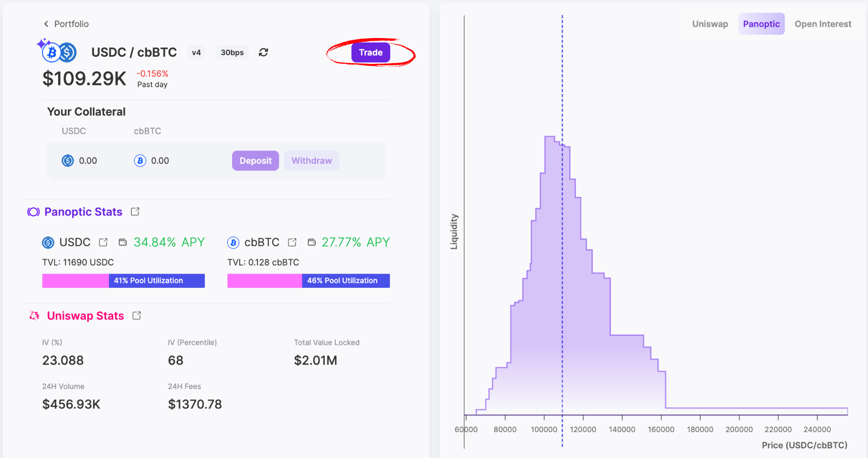
Task: Swap the pair order with refresh arrows icon
Action: [263, 52]
